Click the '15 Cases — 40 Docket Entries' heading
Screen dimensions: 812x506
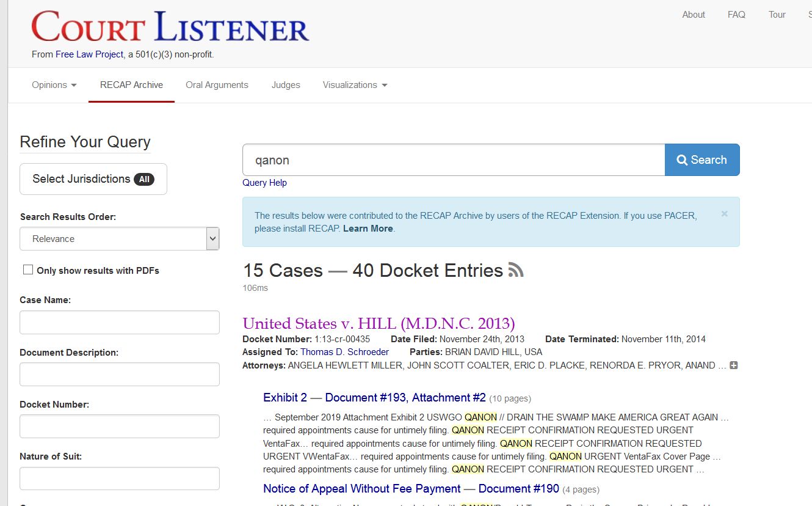(x=373, y=270)
